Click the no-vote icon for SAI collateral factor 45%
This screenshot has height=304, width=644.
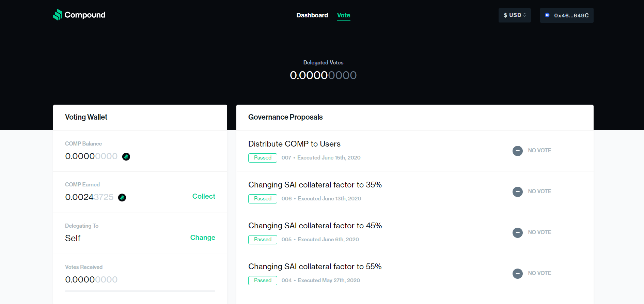coord(518,232)
